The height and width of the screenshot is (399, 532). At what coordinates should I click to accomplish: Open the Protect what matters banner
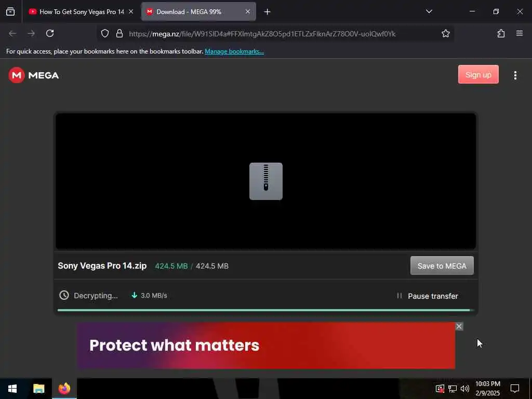pos(266,345)
